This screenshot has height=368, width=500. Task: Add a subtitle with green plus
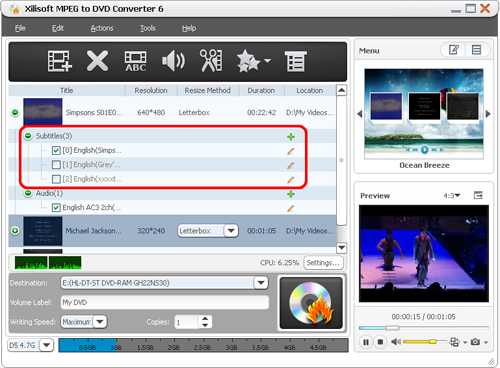tap(291, 137)
